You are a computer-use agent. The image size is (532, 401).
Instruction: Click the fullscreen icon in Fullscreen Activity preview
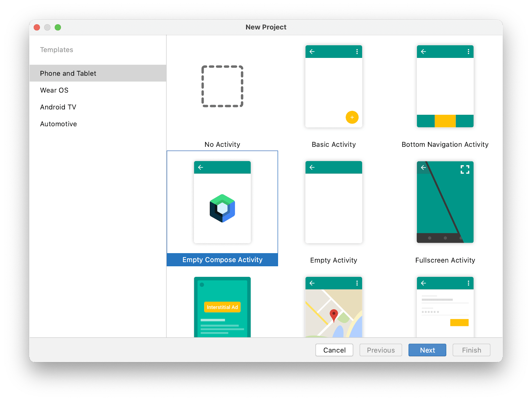tap(465, 169)
